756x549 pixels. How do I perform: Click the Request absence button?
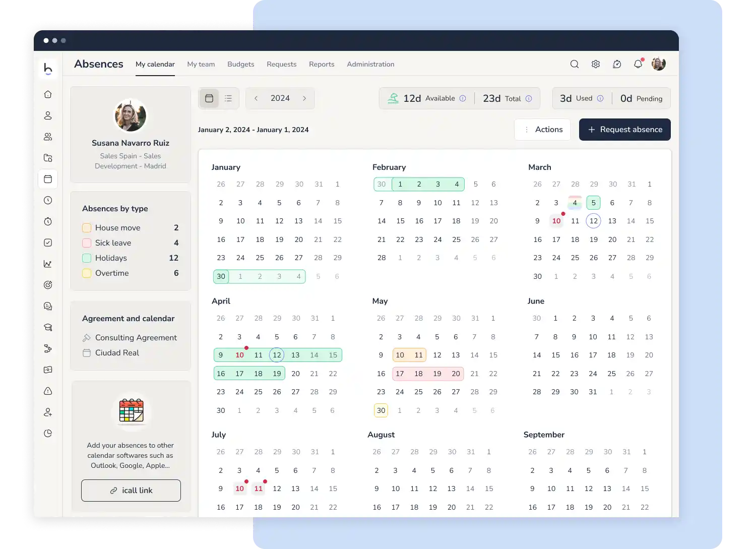coord(625,130)
